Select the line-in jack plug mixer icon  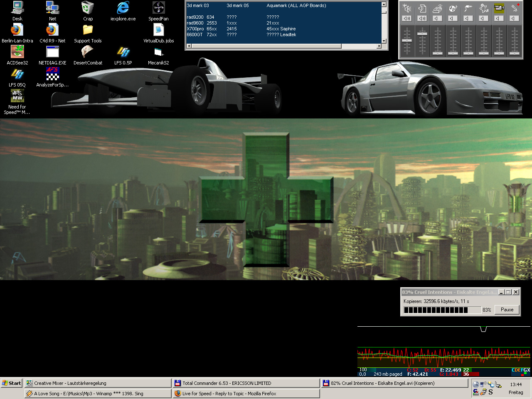(468, 8)
